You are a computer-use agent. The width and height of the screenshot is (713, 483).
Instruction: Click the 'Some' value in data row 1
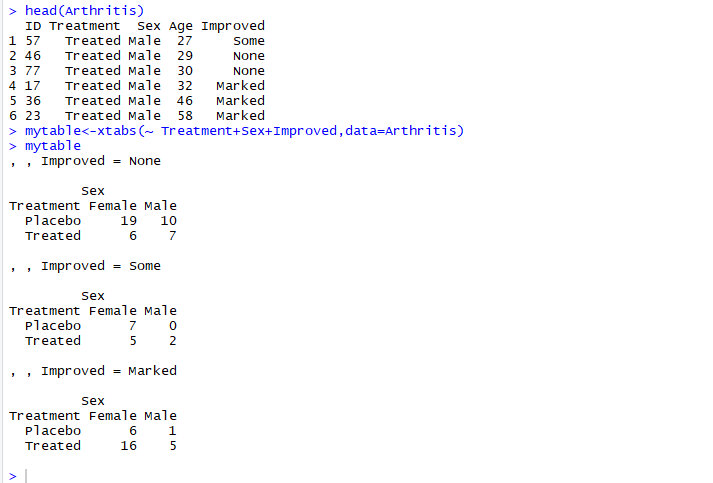pos(249,41)
